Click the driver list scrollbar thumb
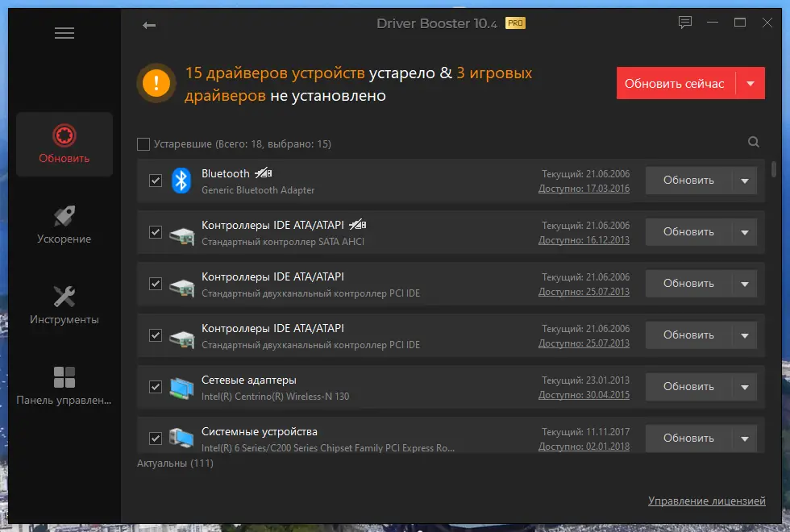Screen dimensions: 790x532 774,169
